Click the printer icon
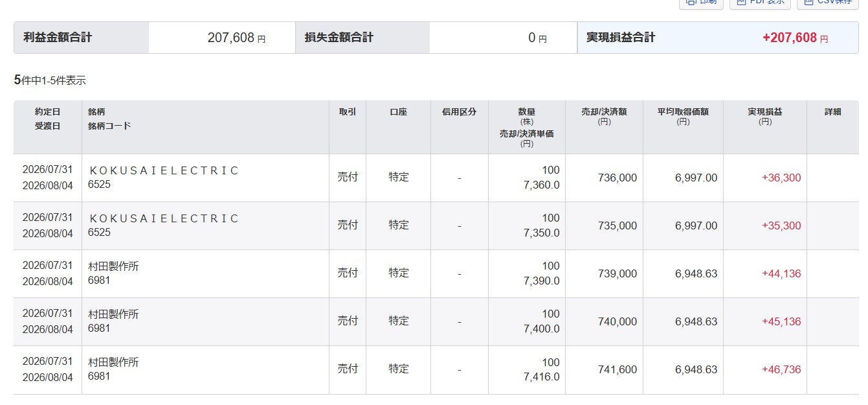The width and height of the screenshot is (868, 405). click(691, 2)
